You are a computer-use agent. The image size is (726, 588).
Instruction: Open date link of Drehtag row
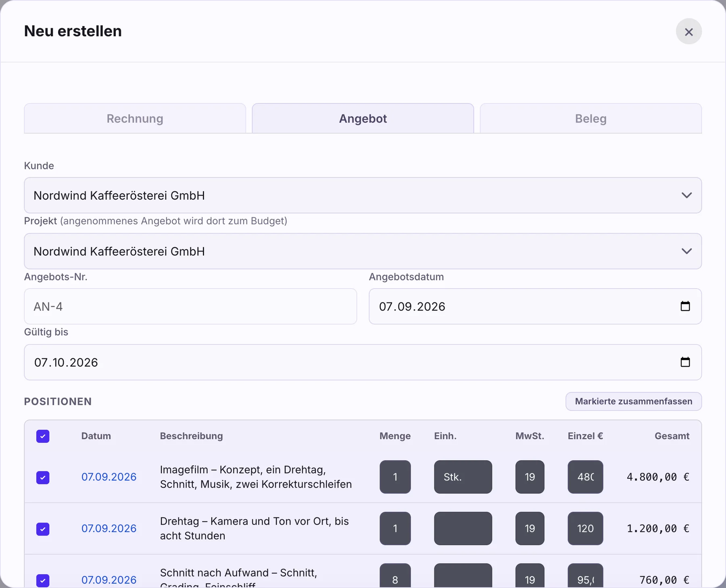[109, 528]
